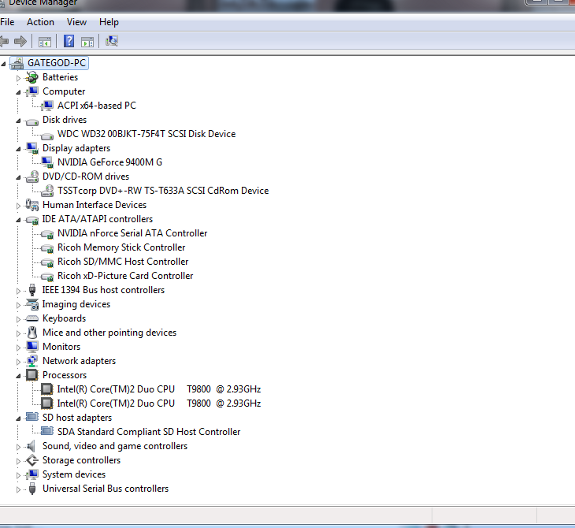Expand the Network adapters category
575x528 pixels.
click(x=18, y=362)
